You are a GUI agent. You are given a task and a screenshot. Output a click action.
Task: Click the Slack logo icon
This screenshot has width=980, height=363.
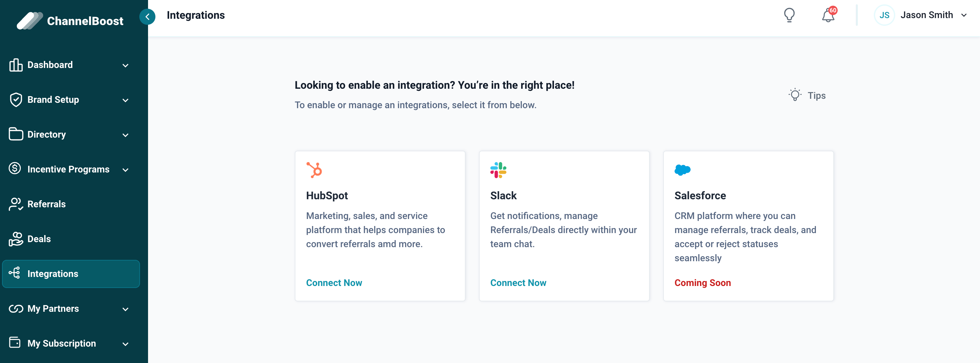[498, 170]
